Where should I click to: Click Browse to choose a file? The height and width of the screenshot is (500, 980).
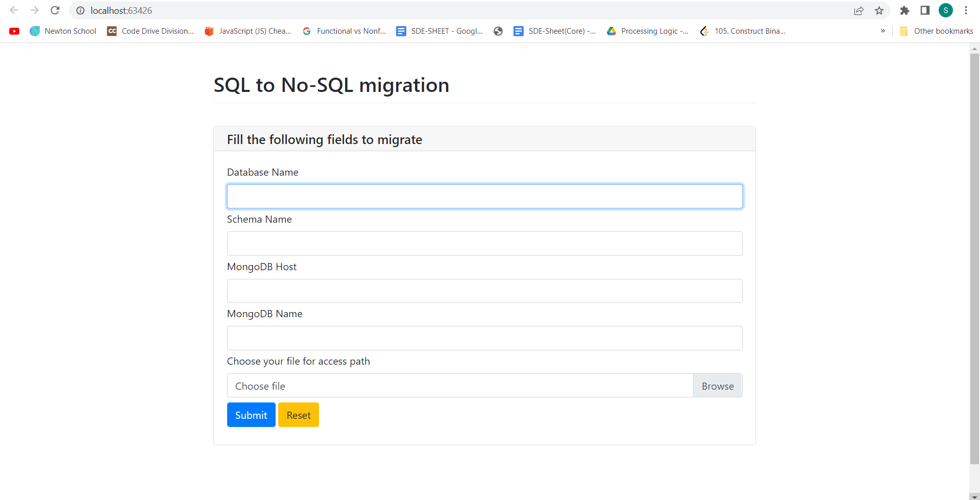(x=717, y=386)
